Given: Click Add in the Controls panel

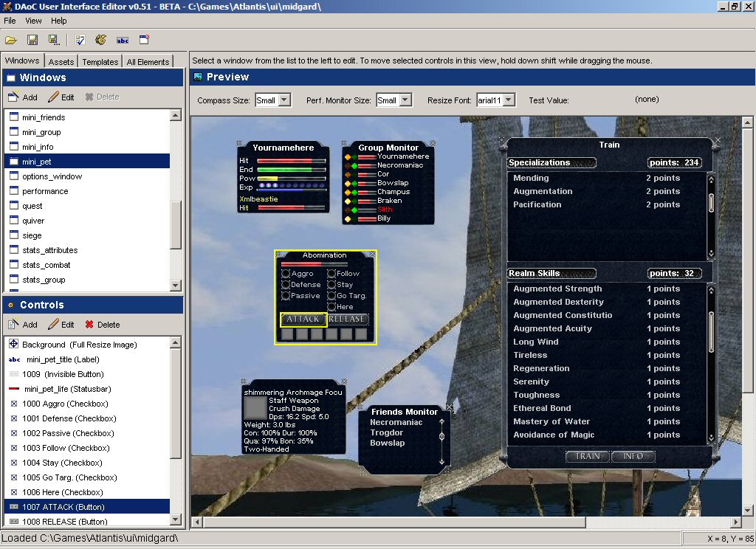Looking at the screenshot, I should (x=23, y=325).
